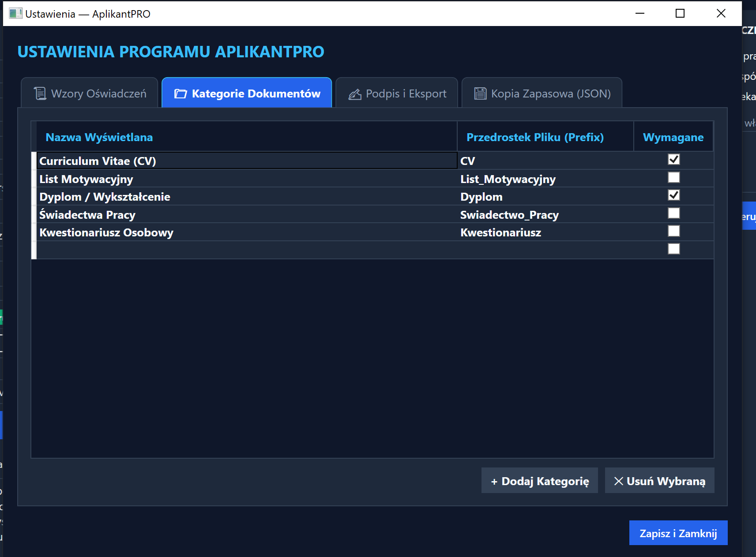The width and height of the screenshot is (756, 557).
Task: Click the empty prefix cell in new row
Action: click(545, 250)
